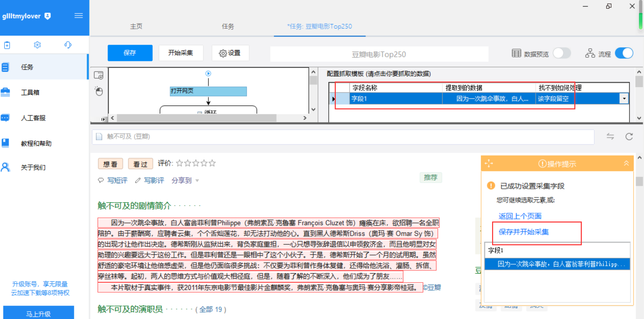This screenshot has width=644, height=319.
Task: Open the sidebar settings gear icon
Action: (x=37, y=45)
